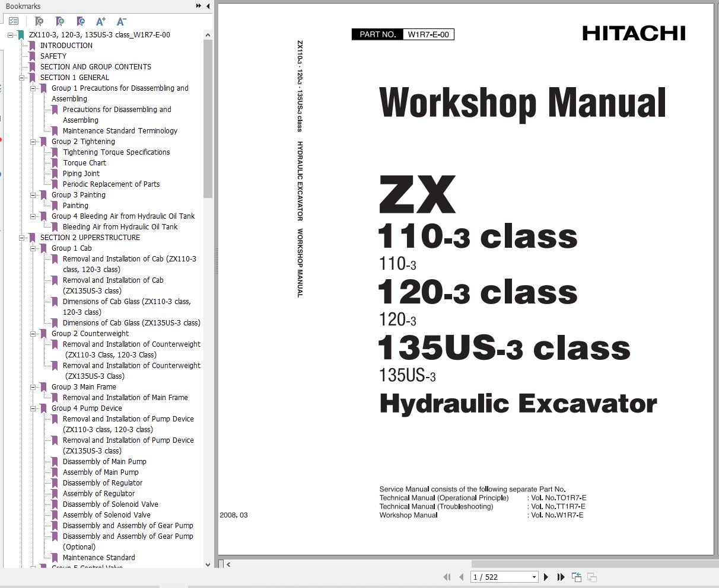Select Disassembly of Main Pump bookmark
719x588 pixels.
pos(104,462)
